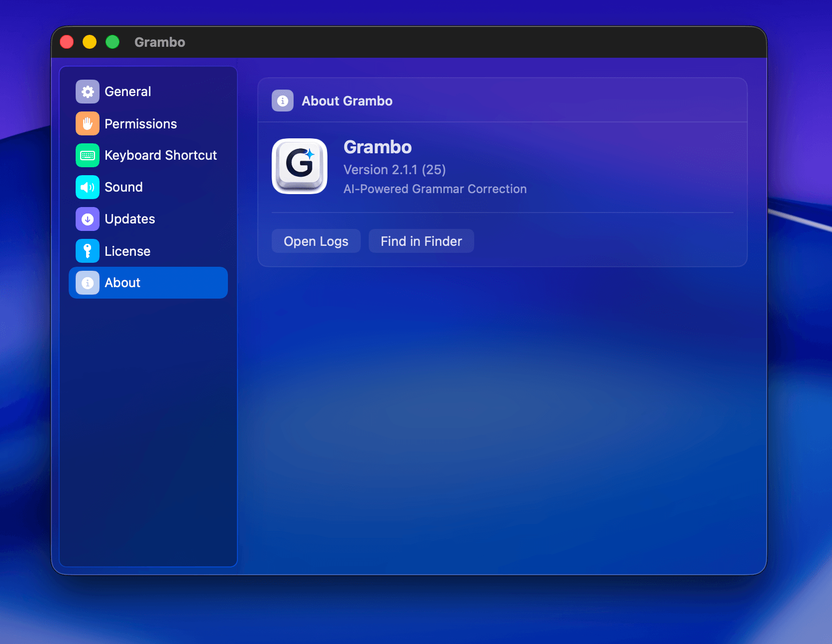Click the Grambo app name heading
This screenshot has width=832, height=644.
coord(378,147)
